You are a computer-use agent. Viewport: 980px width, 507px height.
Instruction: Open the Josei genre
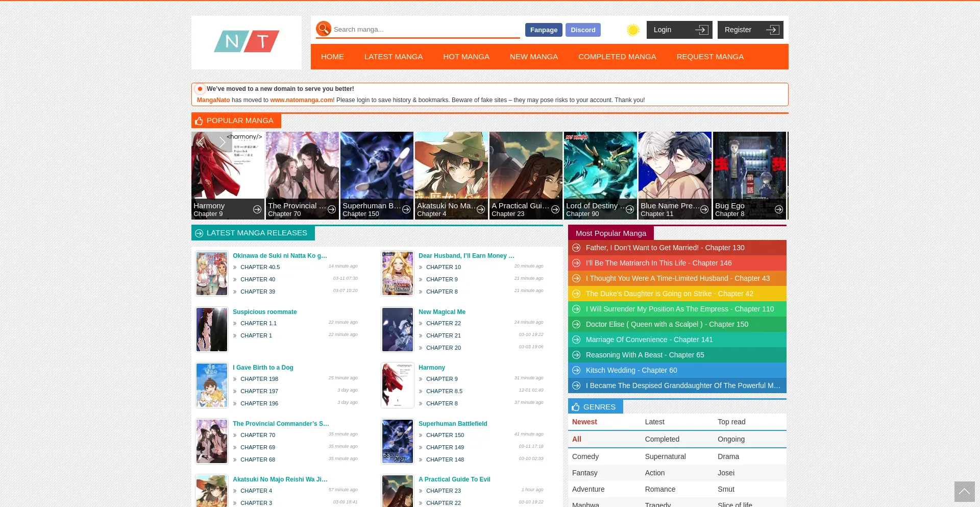click(726, 473)
